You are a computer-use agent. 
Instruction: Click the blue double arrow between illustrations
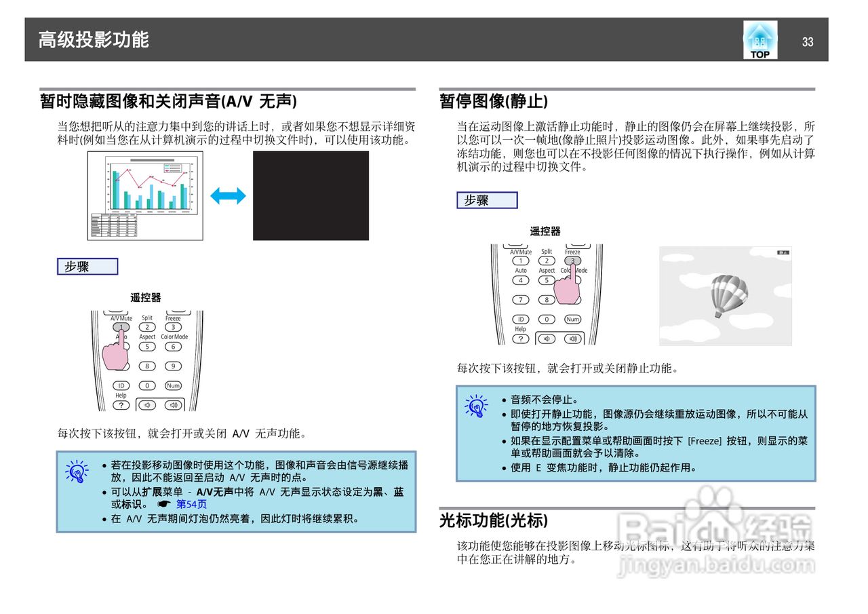[x=228, y=196]
